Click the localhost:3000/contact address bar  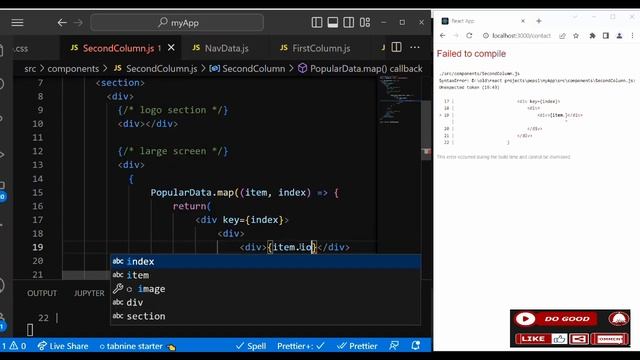pyautogui.click(x=521, y=36)
